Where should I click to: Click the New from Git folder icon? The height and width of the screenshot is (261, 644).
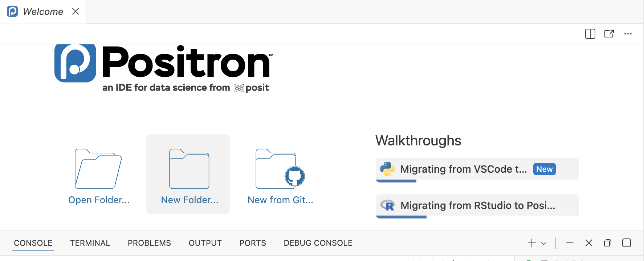point(280,169)
